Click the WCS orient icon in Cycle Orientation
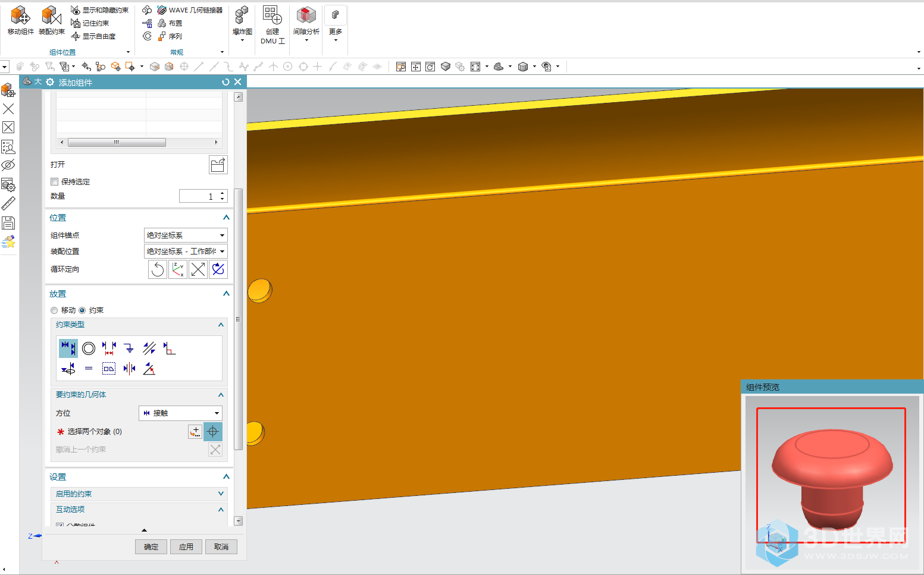The height and width of the screenshot is (575, 924). point(178,269)
